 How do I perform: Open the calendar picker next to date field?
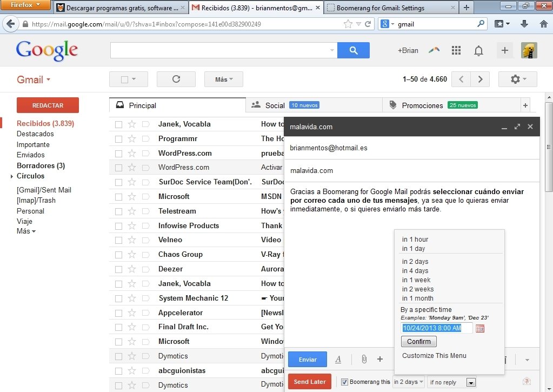pos(479,329)
